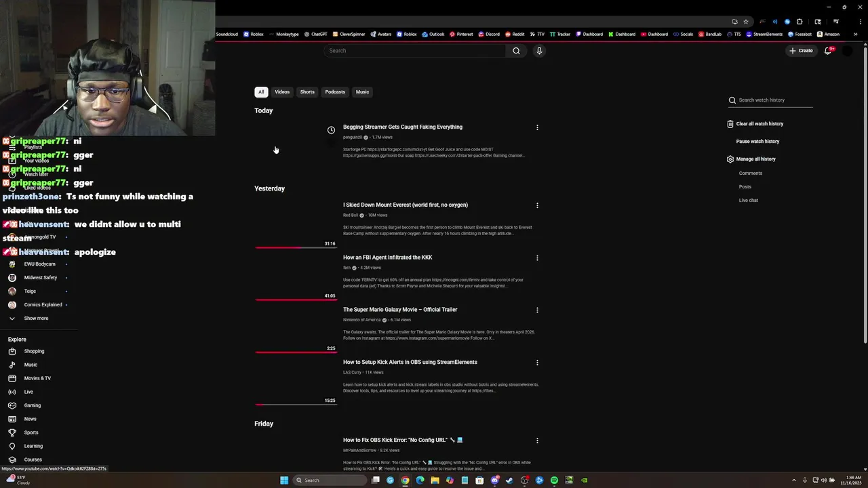The width and height of the screenshot is (868, 488).
Task: Open the StreamElements bookmark
Action: [764, 34]
